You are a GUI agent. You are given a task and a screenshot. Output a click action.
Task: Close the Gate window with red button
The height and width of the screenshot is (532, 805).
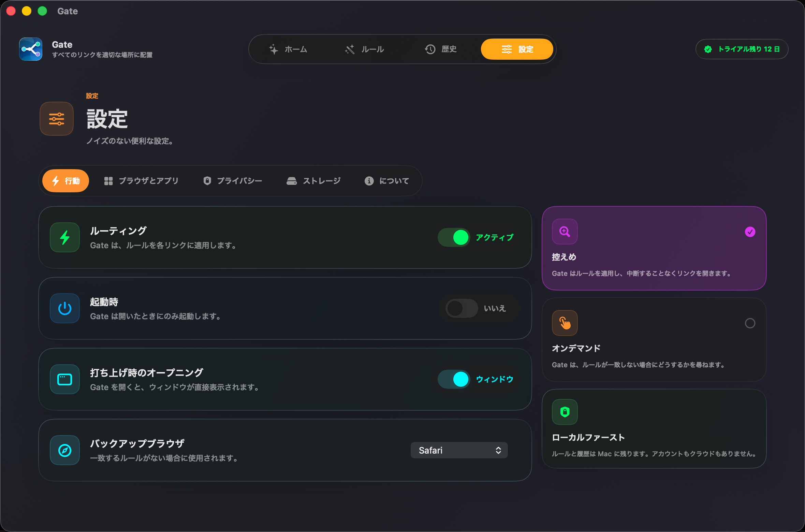click(11, 11)
